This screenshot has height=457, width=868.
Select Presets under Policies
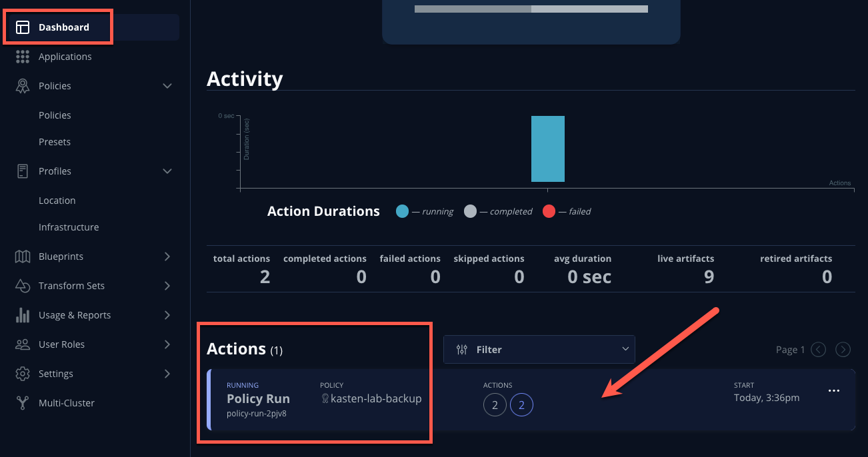click(55, 142)
